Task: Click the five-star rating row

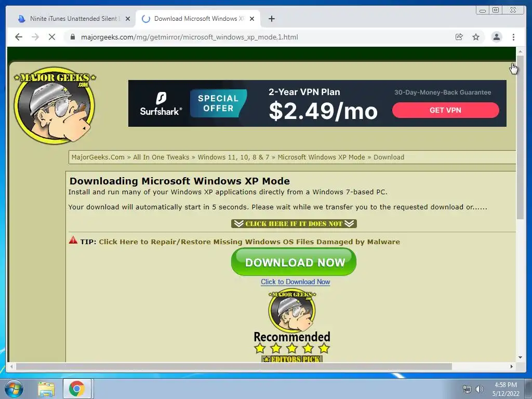Action: pyautogui.click(x=292, y=349)
